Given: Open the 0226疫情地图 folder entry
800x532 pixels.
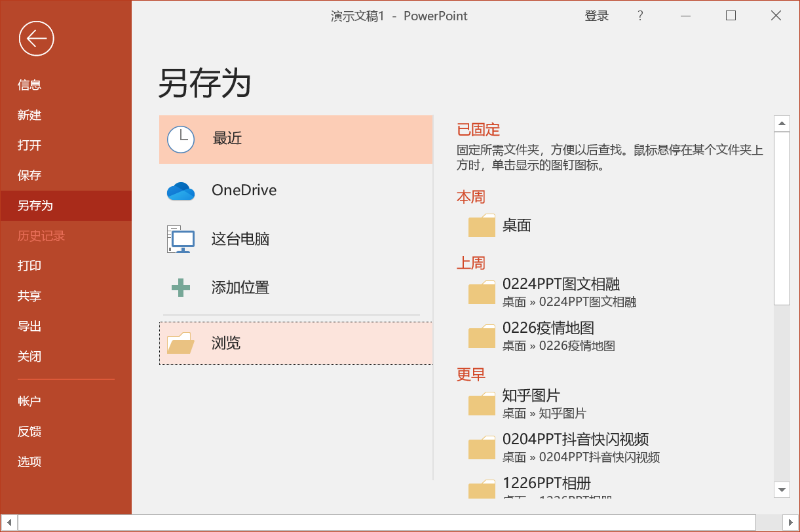Looking at the screenshot, I should (x=548, y=328).
